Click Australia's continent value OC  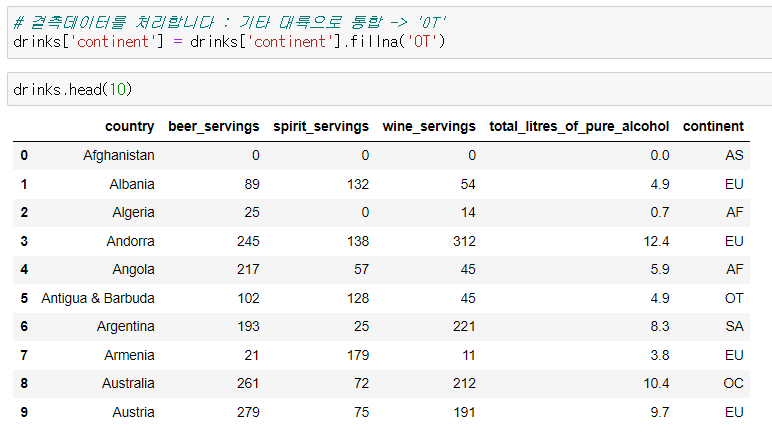point(734,383)
